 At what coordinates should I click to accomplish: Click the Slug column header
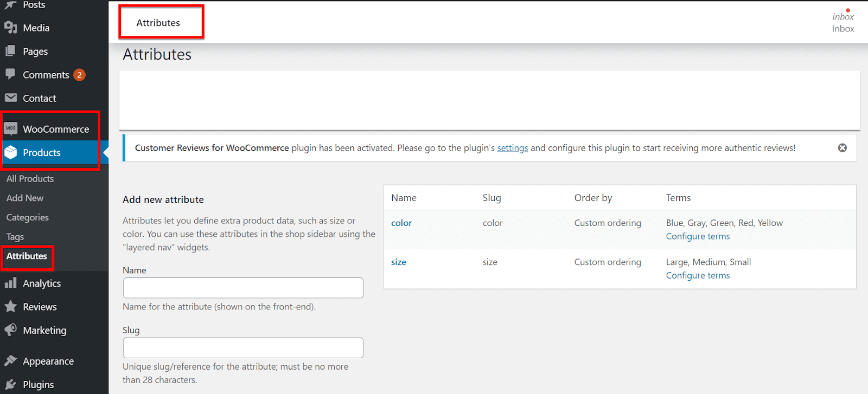click(x=492, y=198)
